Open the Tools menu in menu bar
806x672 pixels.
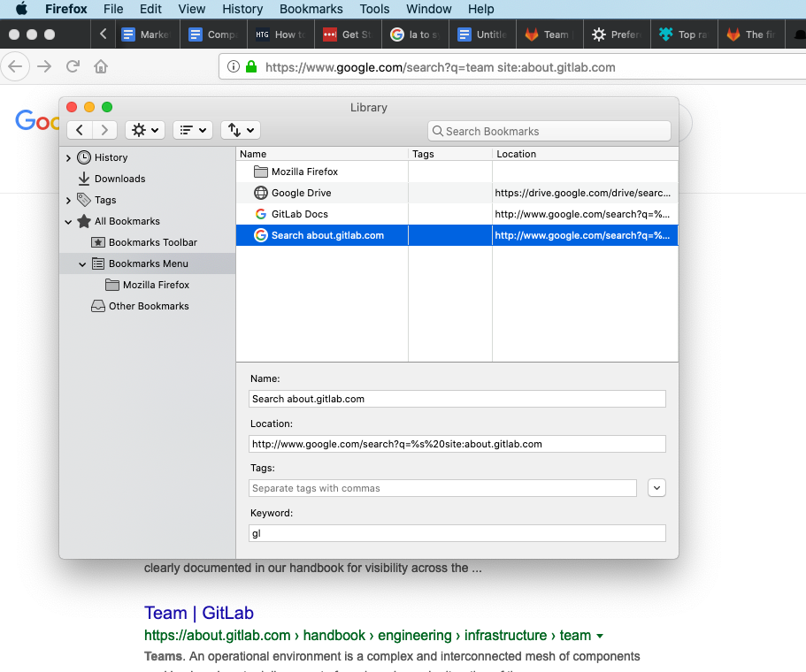coord(374,9)
